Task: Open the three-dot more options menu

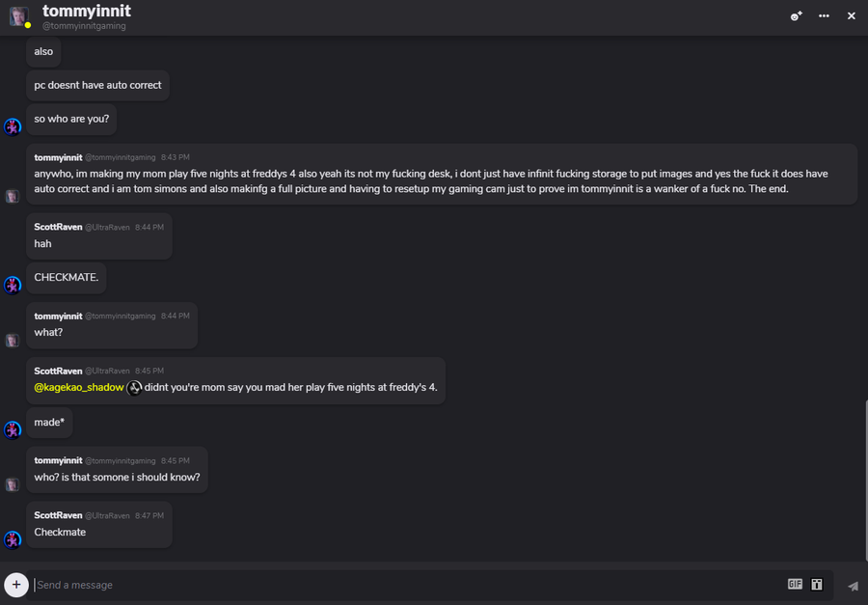Action: tap(824, 16)
